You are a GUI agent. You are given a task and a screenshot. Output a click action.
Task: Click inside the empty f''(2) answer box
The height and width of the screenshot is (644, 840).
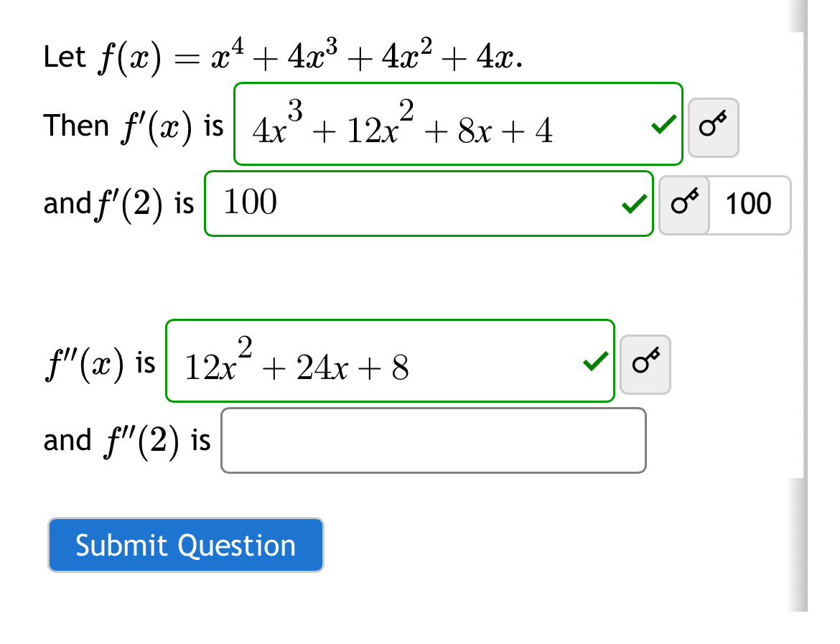tap(434, 440)
